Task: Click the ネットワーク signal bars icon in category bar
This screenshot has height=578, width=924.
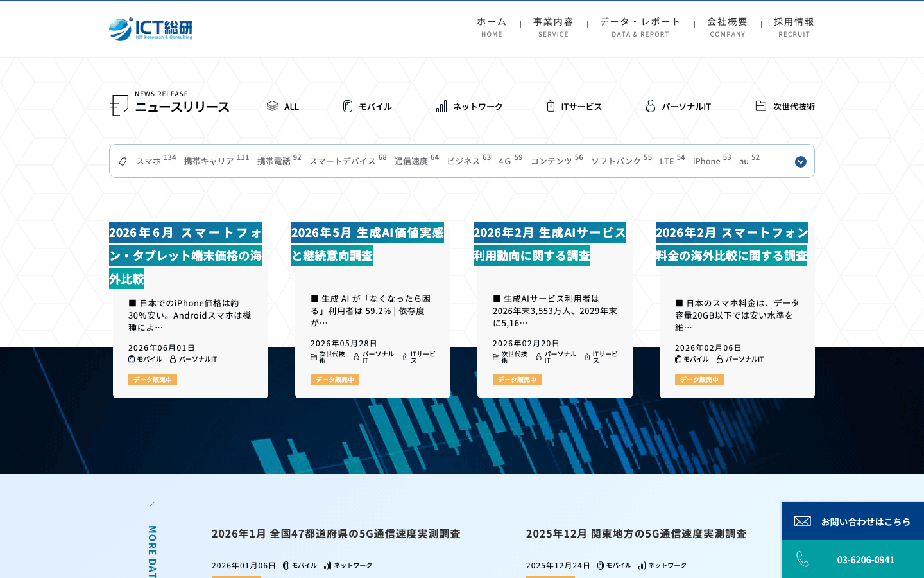Action: click(441, 106)
